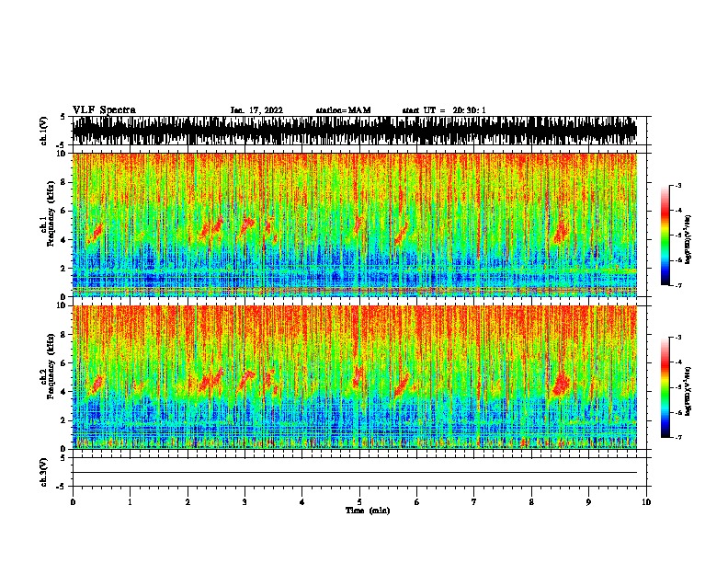This screenshot has height=563, width=728.
Task: Click the "start UT = 20:30:1" header text
Action: [444, 110]
